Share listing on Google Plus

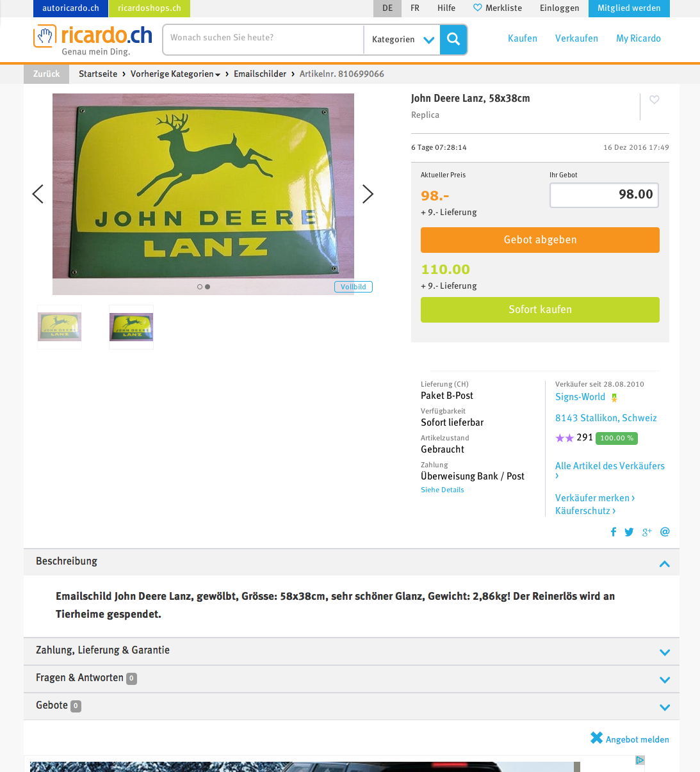pyautogui.click(x=647, y=532)
